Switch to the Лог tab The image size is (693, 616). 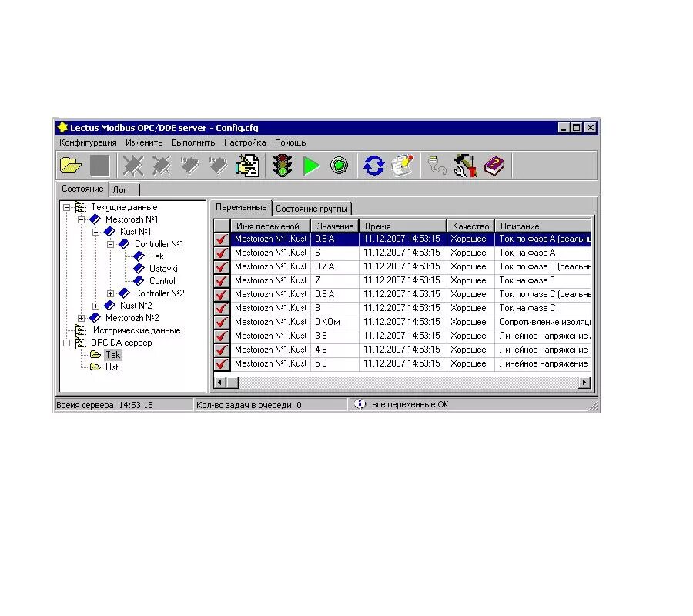tap(124, 190)
